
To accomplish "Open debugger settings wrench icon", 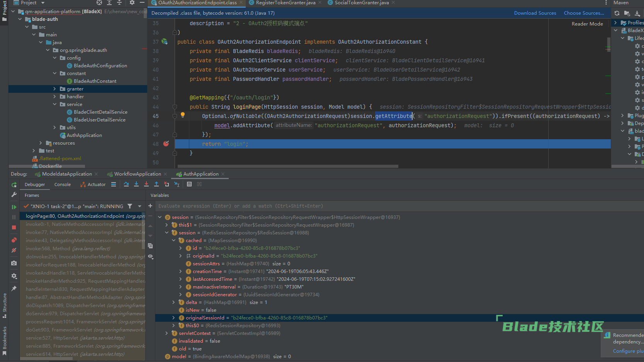I will coord(14,195).
